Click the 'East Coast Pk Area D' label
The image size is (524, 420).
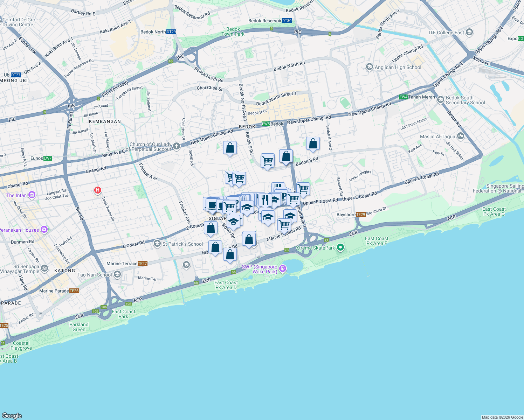(226, 285)
